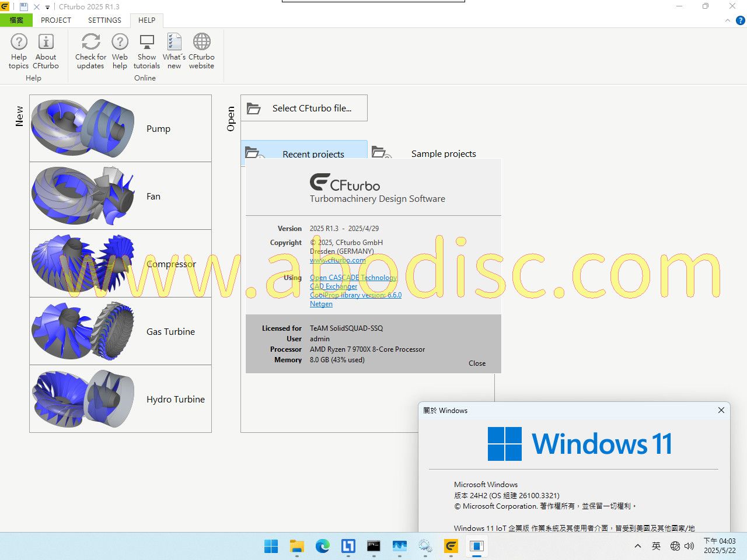The height and width of the screenshot is (560, 747).
Task: Click the Microsoft Windows text in winver
Action: click(x=486, y=485)
